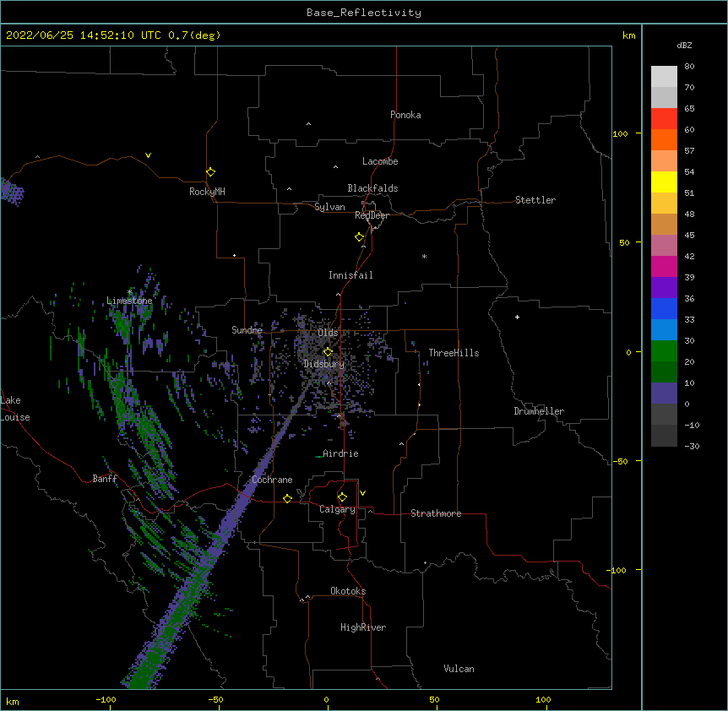The image size is (728, 711).
Task: Click the Lake Louise label
Action: point(15,409)
